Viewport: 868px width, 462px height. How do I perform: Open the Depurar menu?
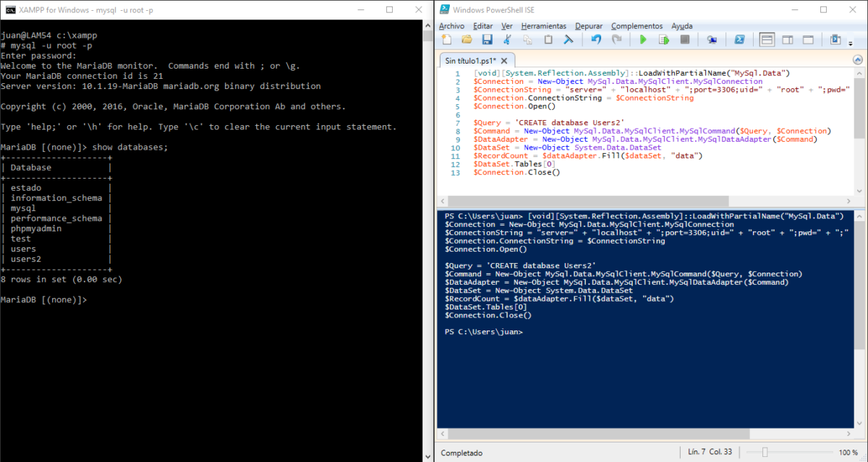click(x=588, y=26)
